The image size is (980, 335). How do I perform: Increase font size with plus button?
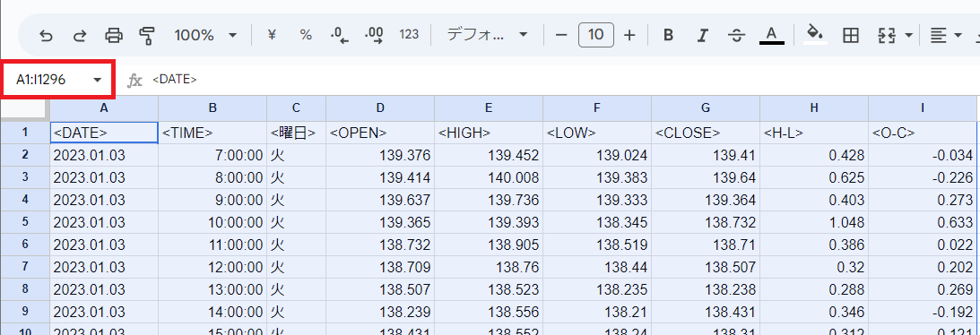point(629,35)
